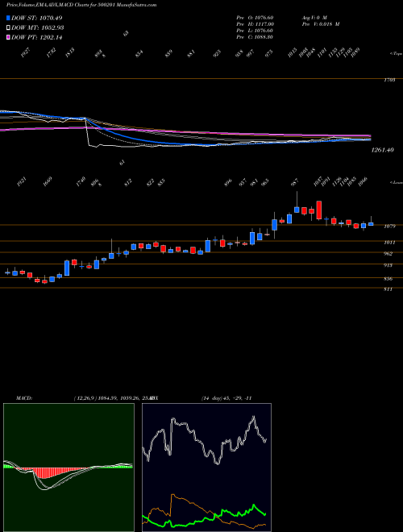Click the 1261.40 EMA value label
Image resolution: width=403 pixels, height=532 pixels.
coord(382,150)
